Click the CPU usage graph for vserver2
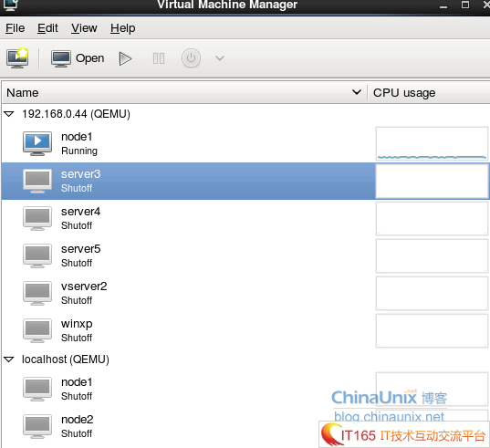 pos(432,294)
